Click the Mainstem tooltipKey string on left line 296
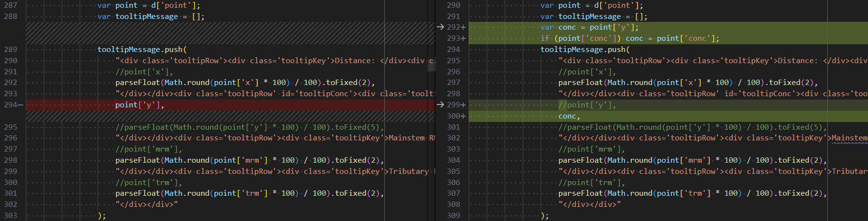The image size is (868, 221). click(275, 138)
